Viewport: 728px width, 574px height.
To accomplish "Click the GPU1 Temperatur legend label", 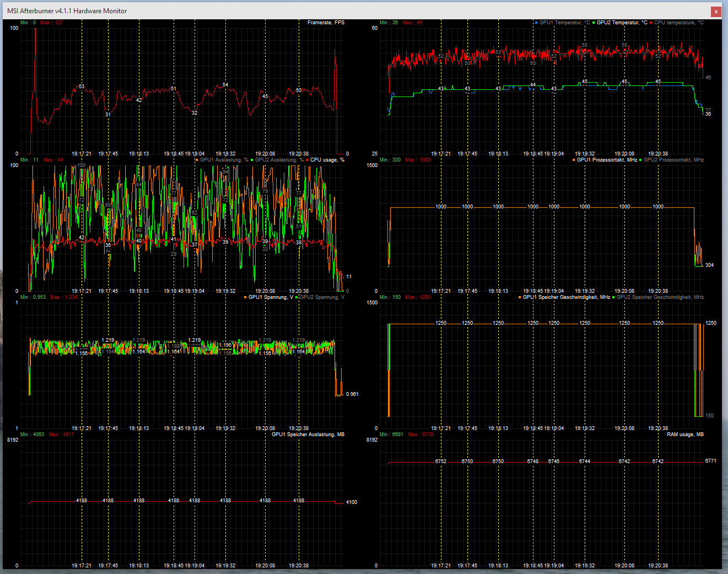I will [564, 23].
